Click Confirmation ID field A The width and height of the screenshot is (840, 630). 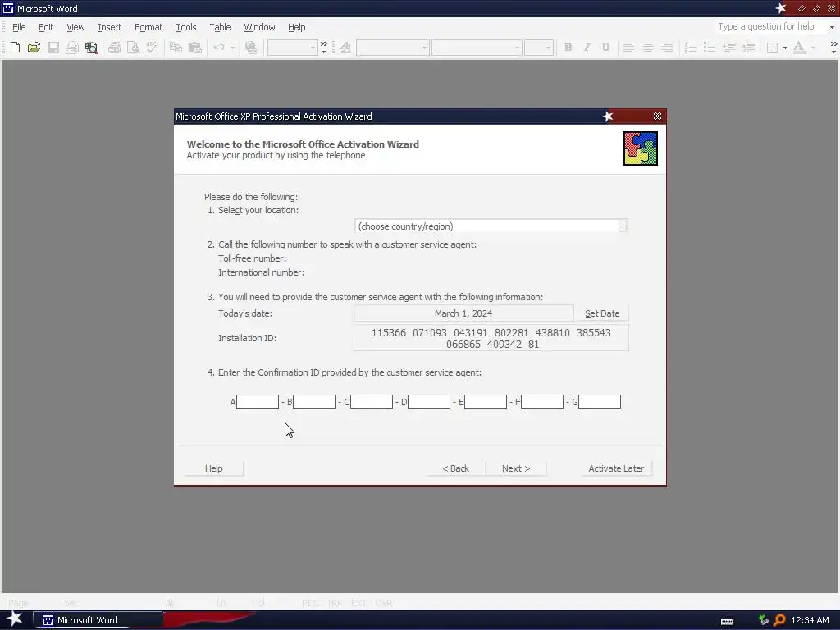[x=257, y=401]
